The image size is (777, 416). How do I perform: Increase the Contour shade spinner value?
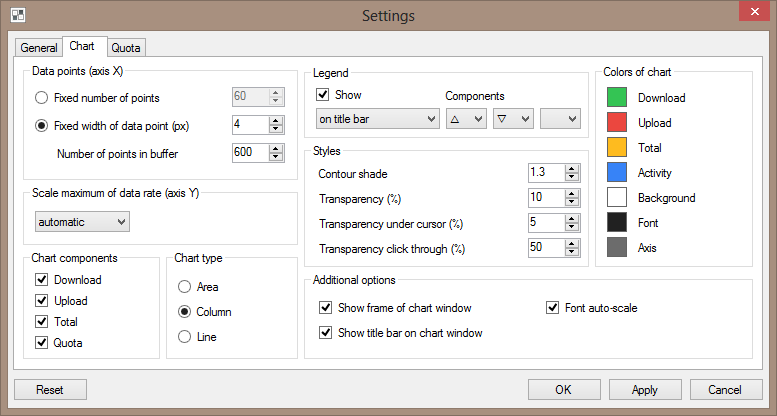click(x=572, y=169)
